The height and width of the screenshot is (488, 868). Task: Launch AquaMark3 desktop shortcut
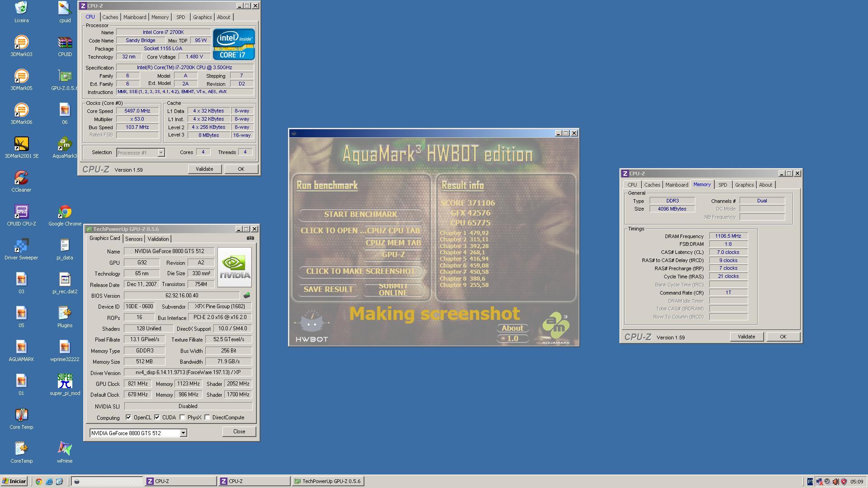65,147
